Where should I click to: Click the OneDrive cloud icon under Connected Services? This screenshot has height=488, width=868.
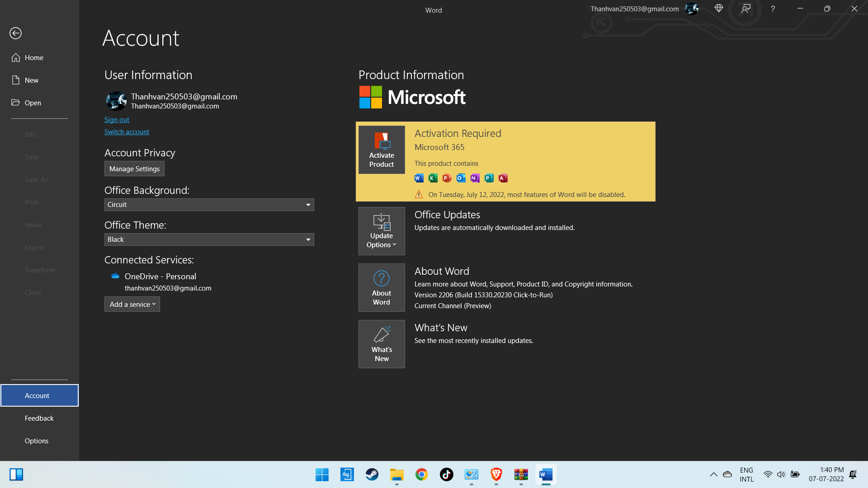115,276
